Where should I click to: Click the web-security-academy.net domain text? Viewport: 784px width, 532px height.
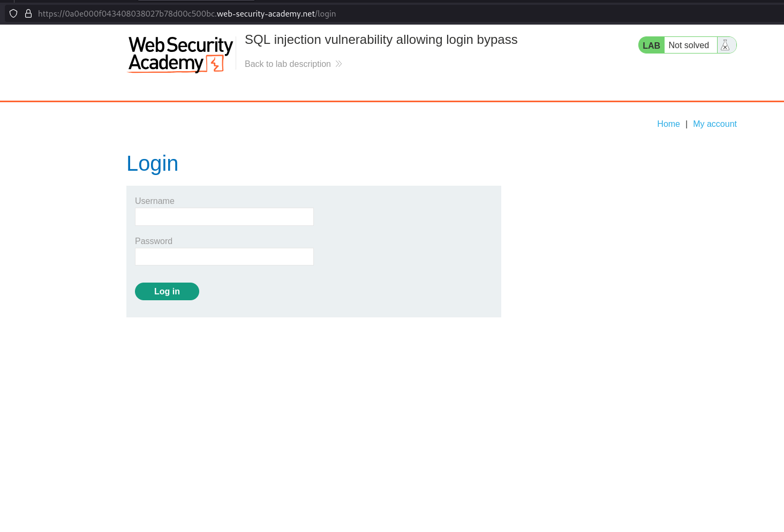(266, 14)
